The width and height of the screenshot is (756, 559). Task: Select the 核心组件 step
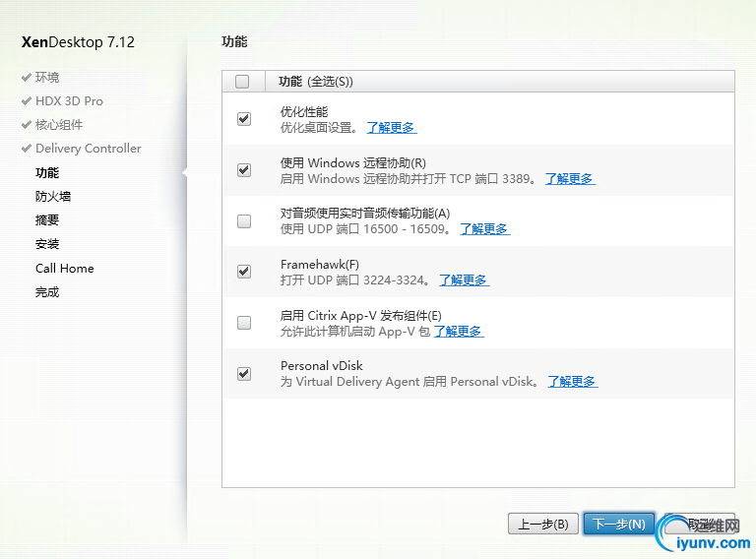59,125
